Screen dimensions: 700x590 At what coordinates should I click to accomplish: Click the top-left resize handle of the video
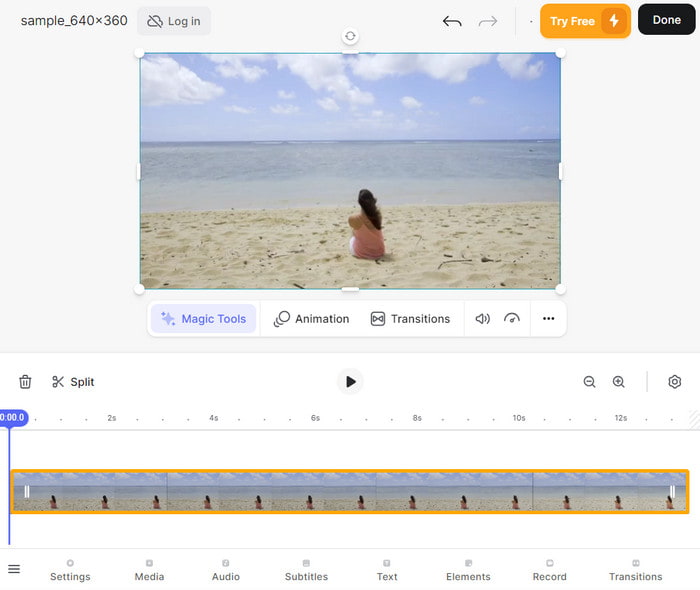(139, 53)
